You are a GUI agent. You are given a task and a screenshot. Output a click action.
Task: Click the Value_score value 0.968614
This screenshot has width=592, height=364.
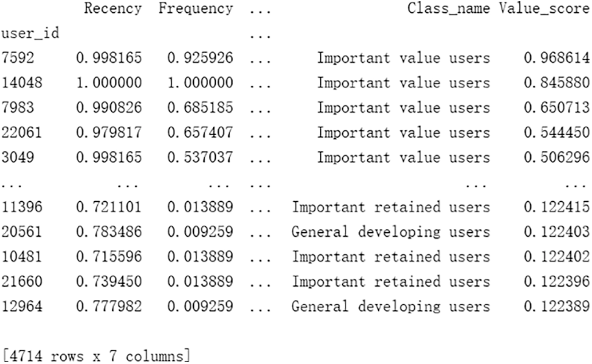tap(559, 57)
